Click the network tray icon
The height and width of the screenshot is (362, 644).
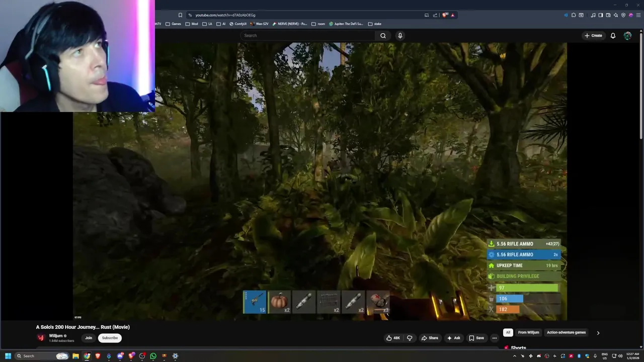[614, 356]
